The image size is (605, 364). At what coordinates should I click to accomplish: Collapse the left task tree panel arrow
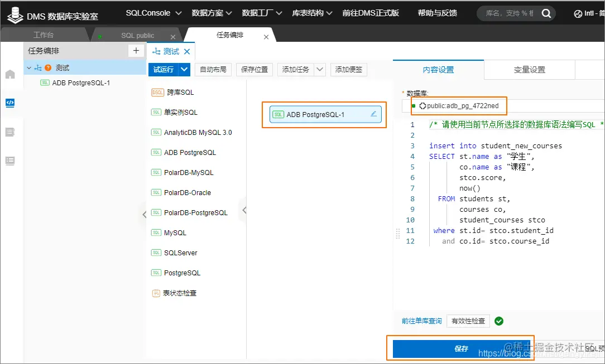pos(145,214)
